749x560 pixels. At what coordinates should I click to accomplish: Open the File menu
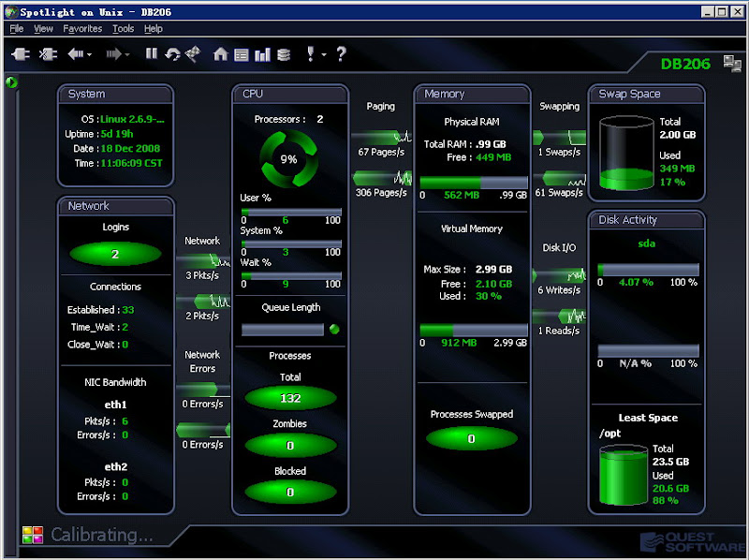(16, 29)
